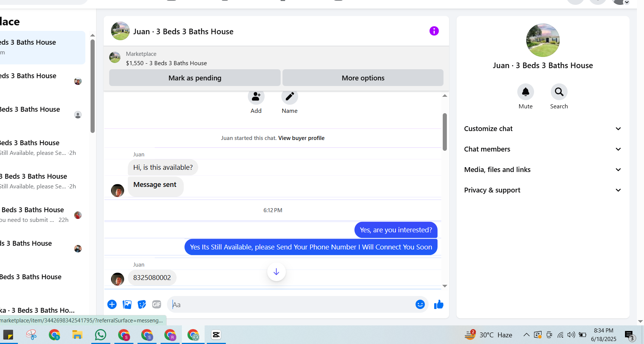Click the chat message scrollbar thumb

445,132
